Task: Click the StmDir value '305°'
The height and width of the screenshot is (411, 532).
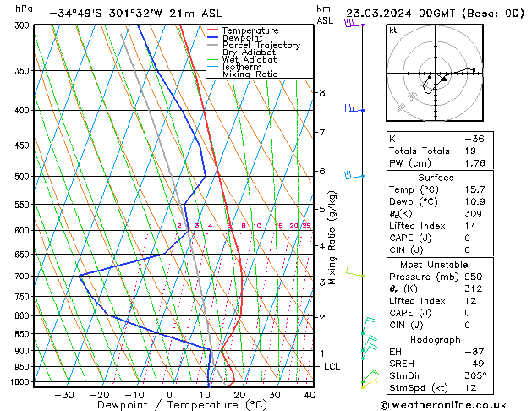Action: tap(475, 375)
